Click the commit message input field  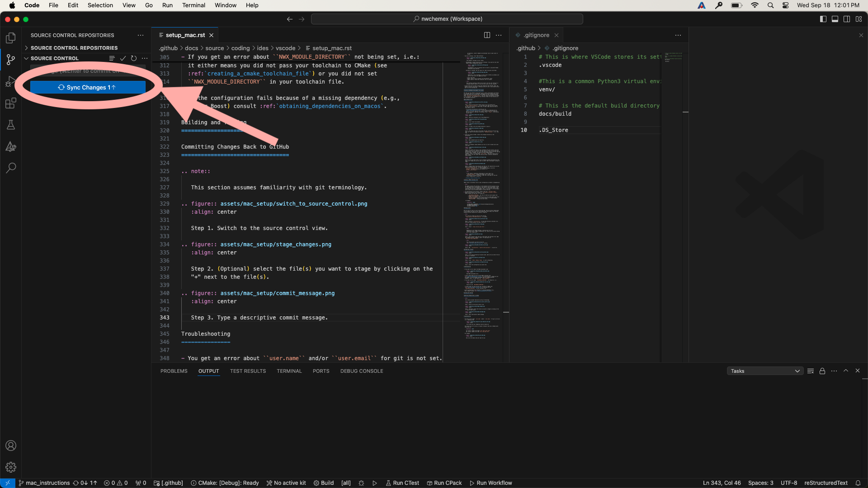click(88, 71)
